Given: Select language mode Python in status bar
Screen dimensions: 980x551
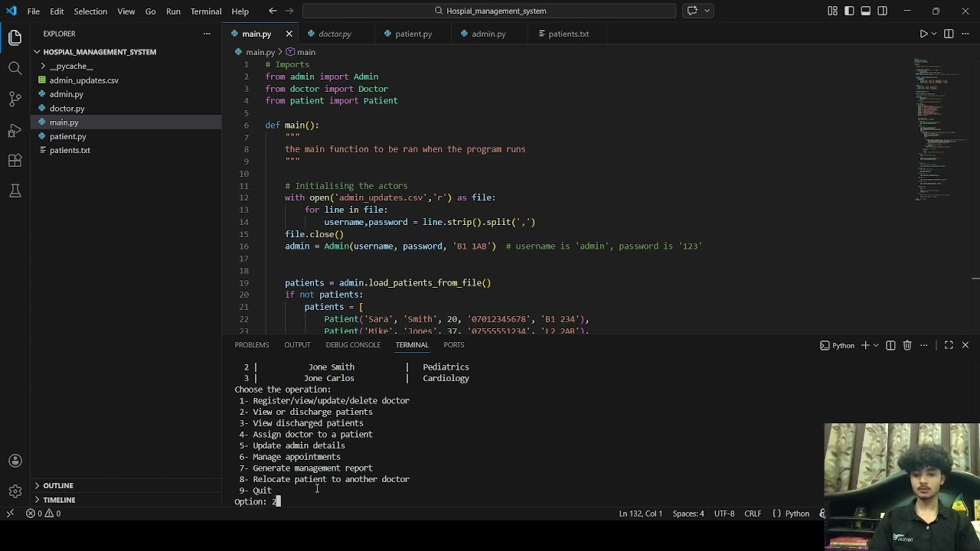Looking at the screenshot, I should point(797,514).
